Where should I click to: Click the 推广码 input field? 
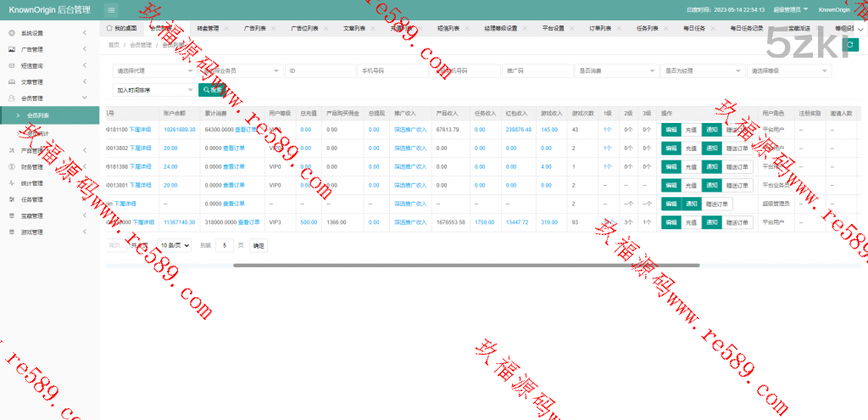point(537,70)
